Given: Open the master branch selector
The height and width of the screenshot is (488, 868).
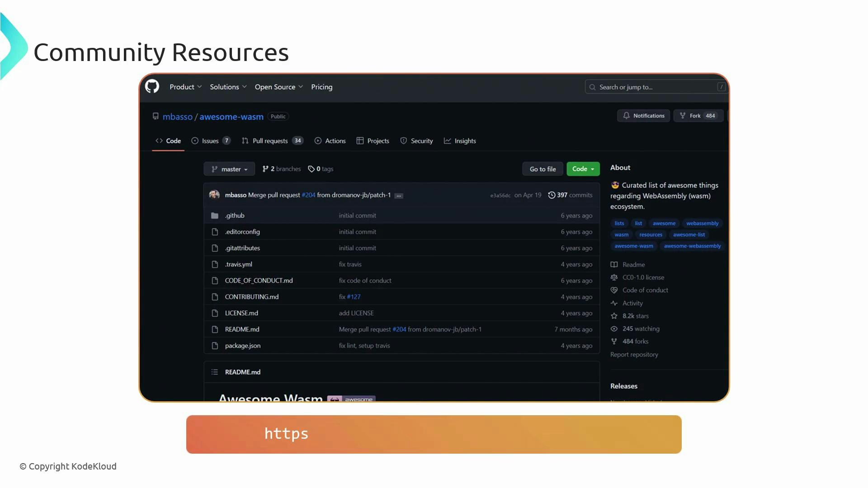Looking at the screenshot, I should (229, 169).
